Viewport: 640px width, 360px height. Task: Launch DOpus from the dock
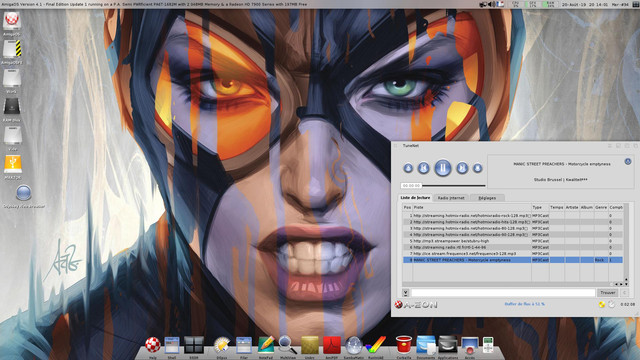(x=222, y=345)
